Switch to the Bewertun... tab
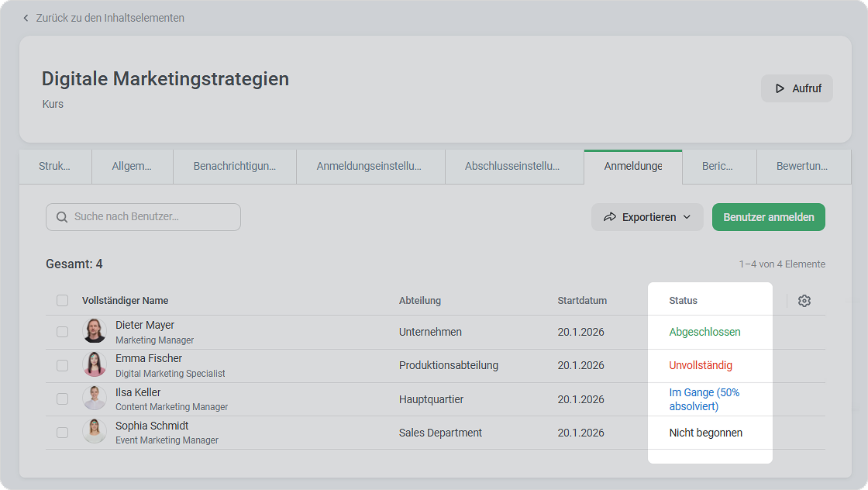The height and width of the screenshot is (490, 868). [x=803, y=167]
